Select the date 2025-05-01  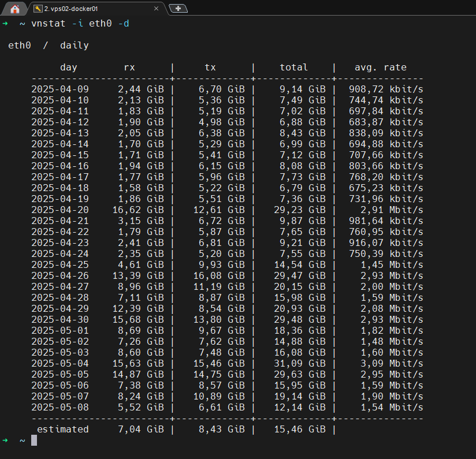pyautogui.click(x=60, y=330)
